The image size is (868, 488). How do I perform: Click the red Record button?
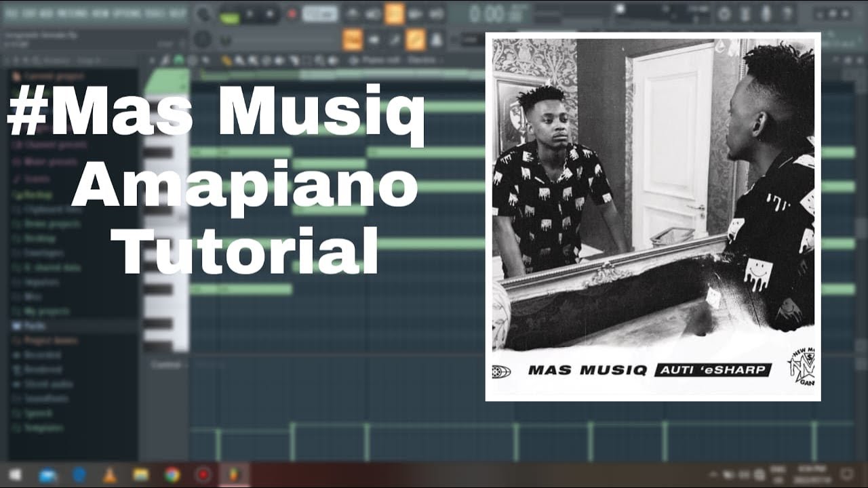pos(292,14)
